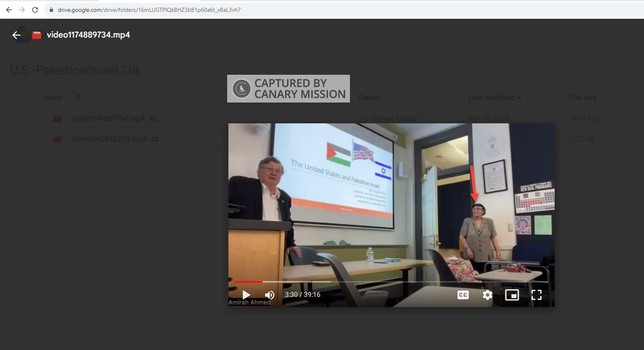Reload the page

tap(35, 10)
